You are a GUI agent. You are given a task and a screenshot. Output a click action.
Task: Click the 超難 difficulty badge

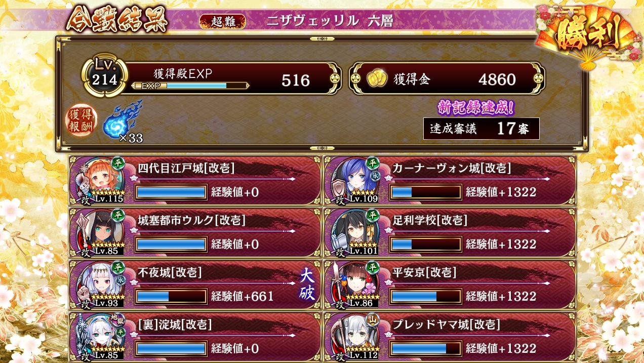click(x=223, y=21)
